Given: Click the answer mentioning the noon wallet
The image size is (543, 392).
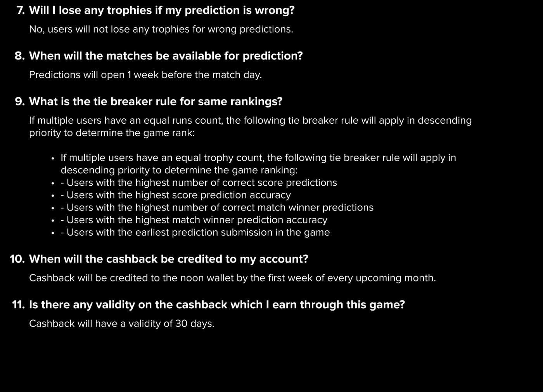Looking at the screenshot, I should tap(232, 278).
